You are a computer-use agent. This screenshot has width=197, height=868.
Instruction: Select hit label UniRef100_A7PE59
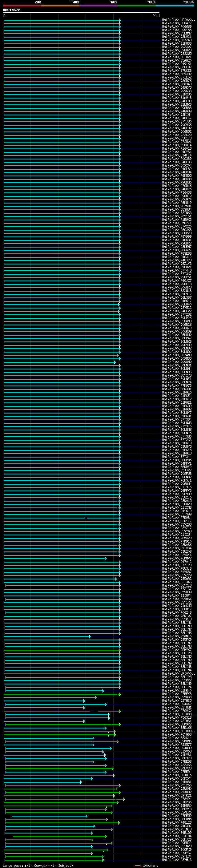(x=177, y=815)
